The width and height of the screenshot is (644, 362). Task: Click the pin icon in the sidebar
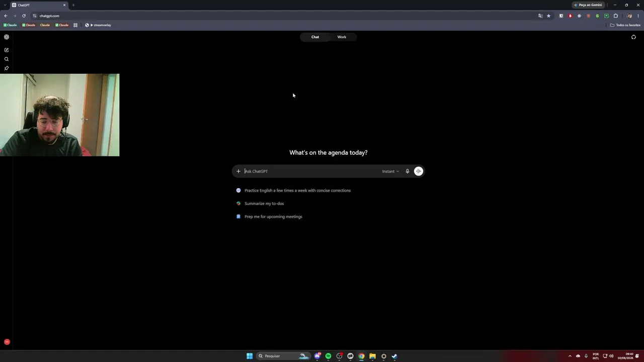coord(7,68)
